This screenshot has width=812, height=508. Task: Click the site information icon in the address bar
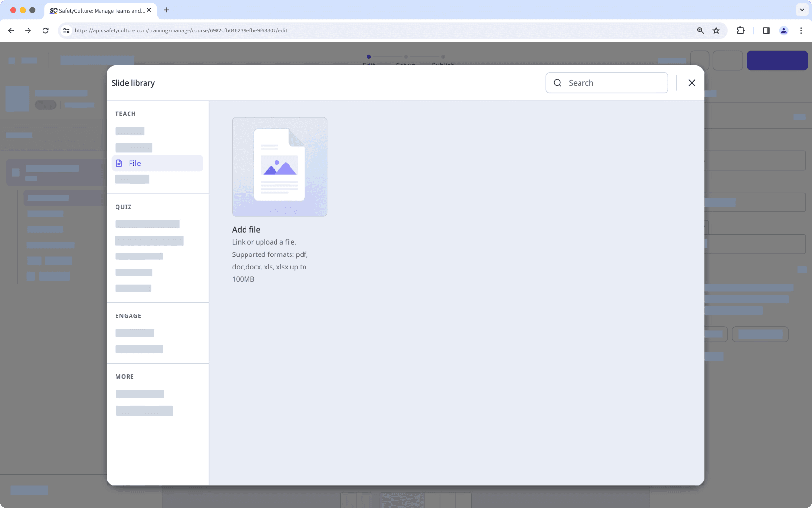(x=66, y=30)
